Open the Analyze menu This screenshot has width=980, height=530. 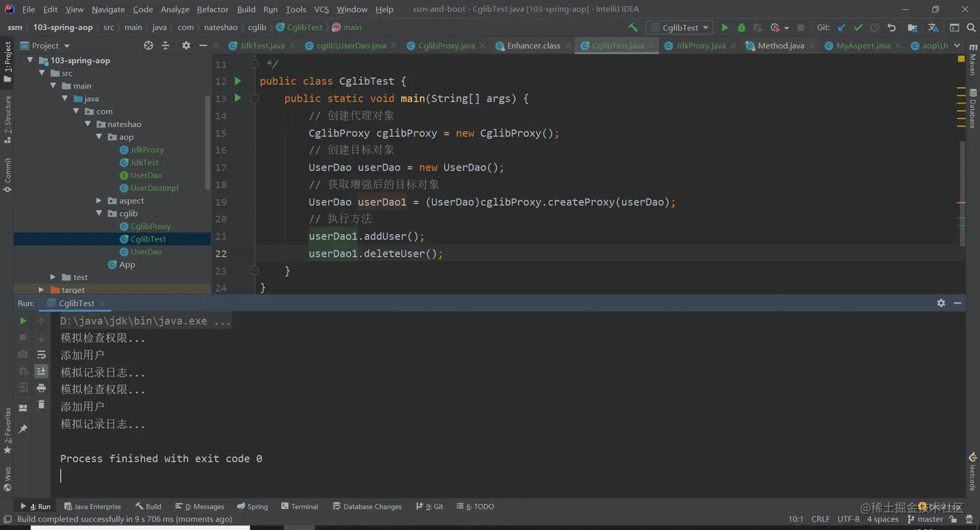(175, 9)
